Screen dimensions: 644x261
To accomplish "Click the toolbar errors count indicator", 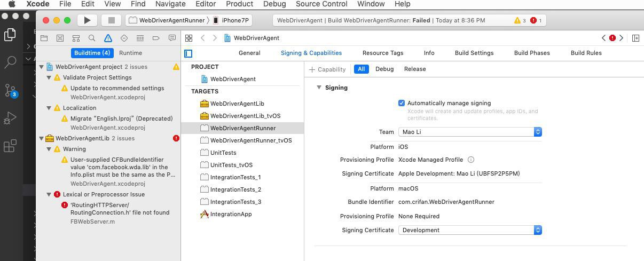I will (536, 20).
